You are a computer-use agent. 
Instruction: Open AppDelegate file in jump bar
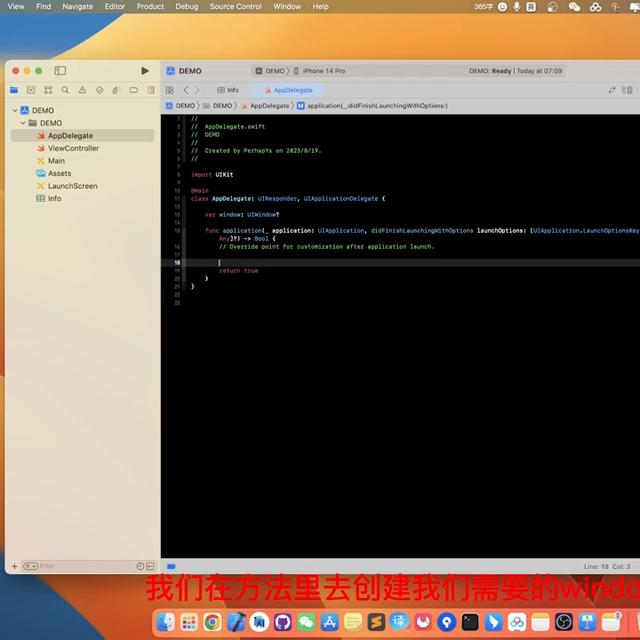[265, 106]
